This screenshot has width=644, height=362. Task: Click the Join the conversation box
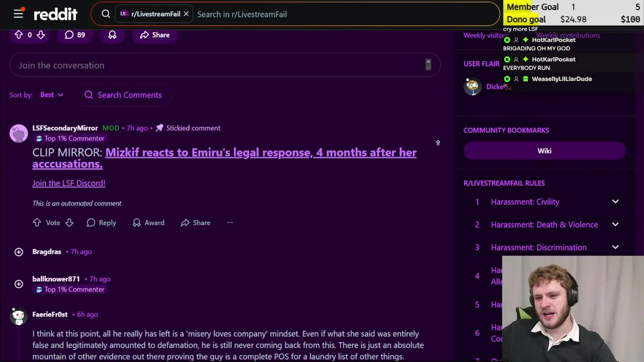point(225,65)
